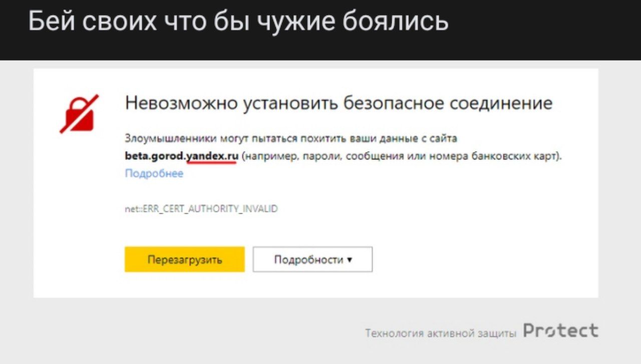Expand the Подробности dropdown button
Screen dimensions: 641x364
pyautogui.click(x=312, y=259)
